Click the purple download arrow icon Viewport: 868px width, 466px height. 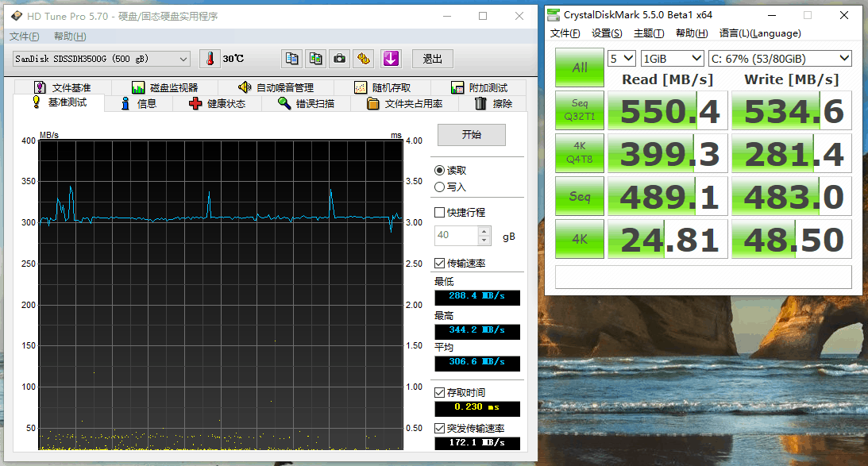pyautogui.click(x=390, y=59)
